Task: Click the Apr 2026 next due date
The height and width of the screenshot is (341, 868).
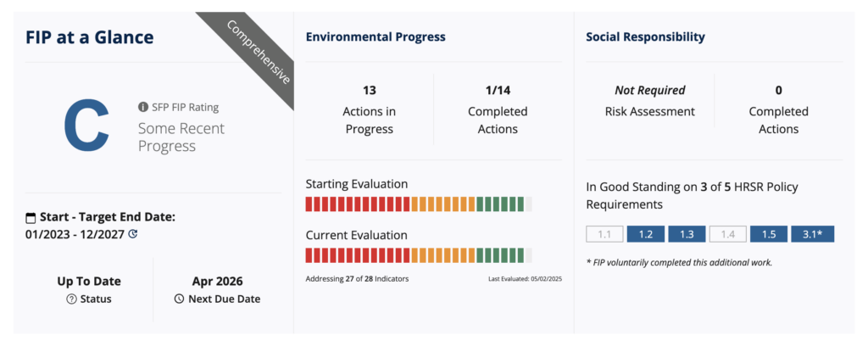Action: [x=217, y=281]
